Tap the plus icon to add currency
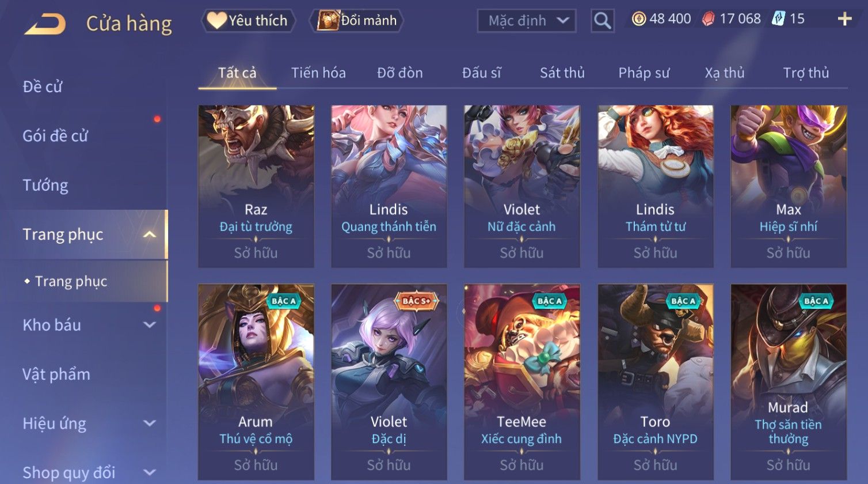The height and width of the screenshot is (484, 868). click(x=844, y=19)
